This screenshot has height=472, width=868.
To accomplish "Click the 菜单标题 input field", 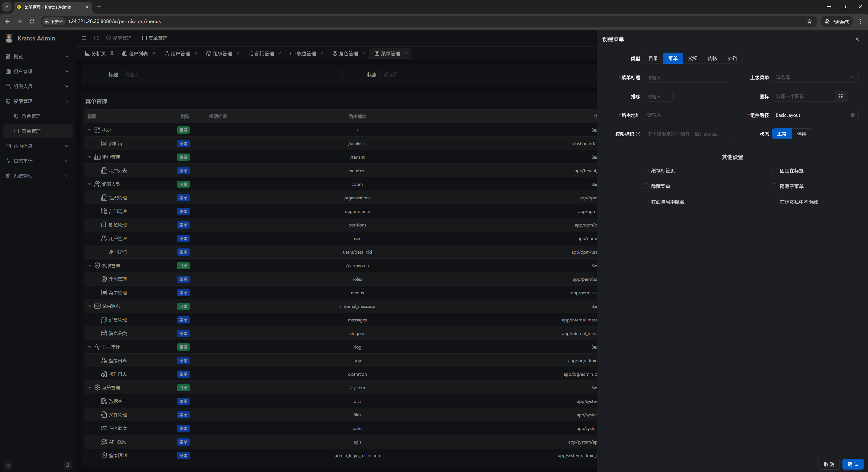I will (x=686, y=78).
